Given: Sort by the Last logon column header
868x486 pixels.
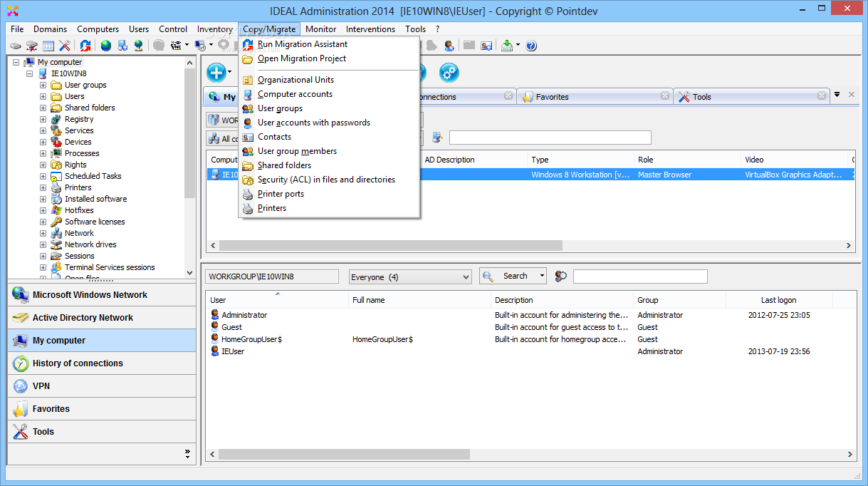Looking at the screenshot, I should [778, 300].
